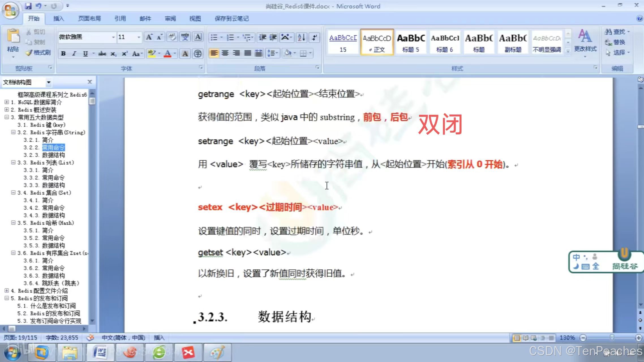Click the zoom slider handle
This screenshot has width=644, height=362.
[612, 338]
